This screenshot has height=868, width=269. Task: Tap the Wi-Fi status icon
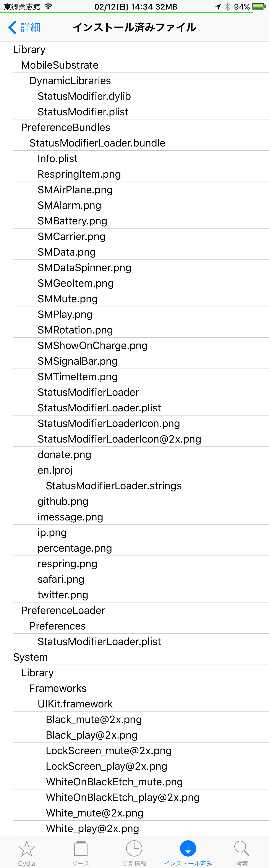coord(48,6)
